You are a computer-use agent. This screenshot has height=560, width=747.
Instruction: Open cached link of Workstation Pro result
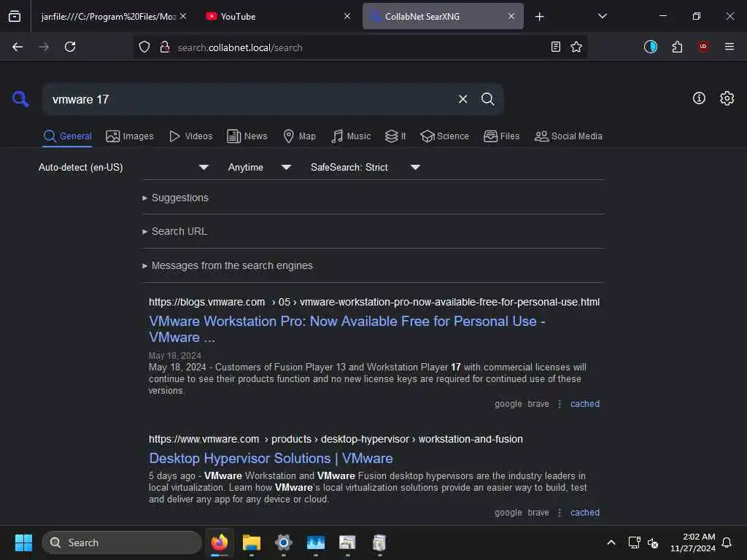click(x=585, y=404)
